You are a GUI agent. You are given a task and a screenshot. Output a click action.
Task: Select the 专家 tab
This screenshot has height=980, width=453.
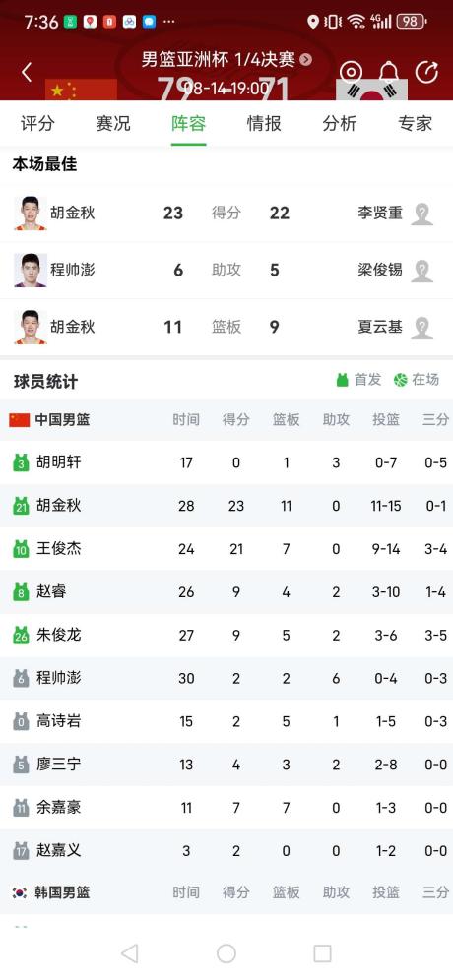pyautogui.click(x=416, y=123)
